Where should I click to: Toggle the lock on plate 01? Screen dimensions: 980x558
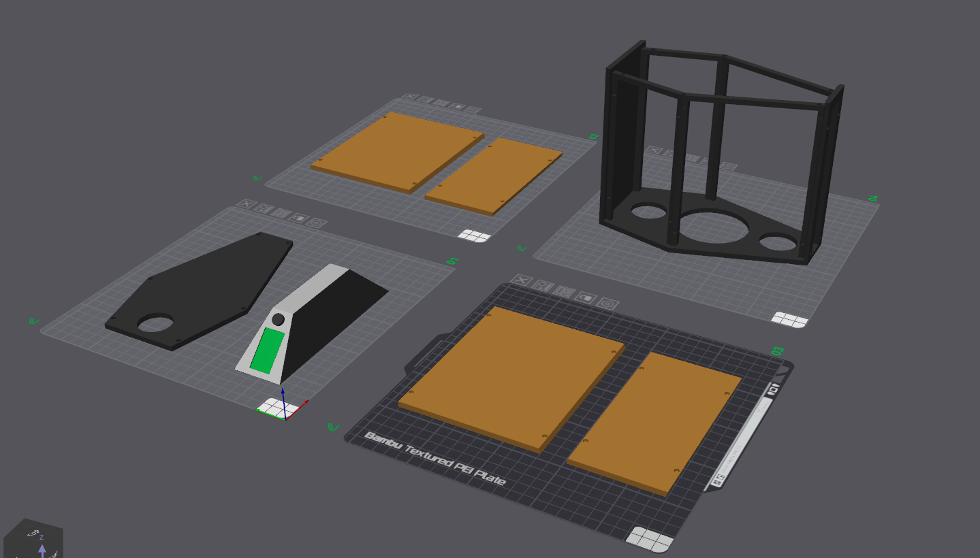[x=298, y=218]
